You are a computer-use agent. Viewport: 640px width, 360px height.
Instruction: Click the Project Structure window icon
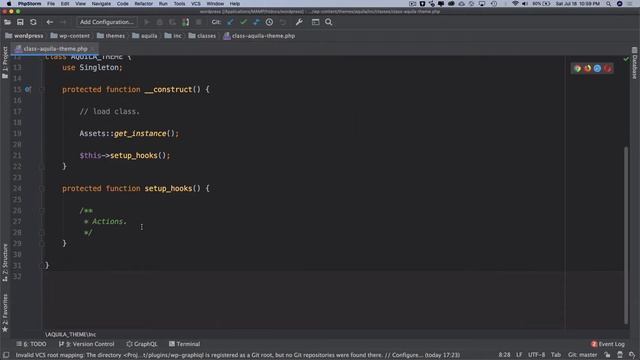[316, 22]
